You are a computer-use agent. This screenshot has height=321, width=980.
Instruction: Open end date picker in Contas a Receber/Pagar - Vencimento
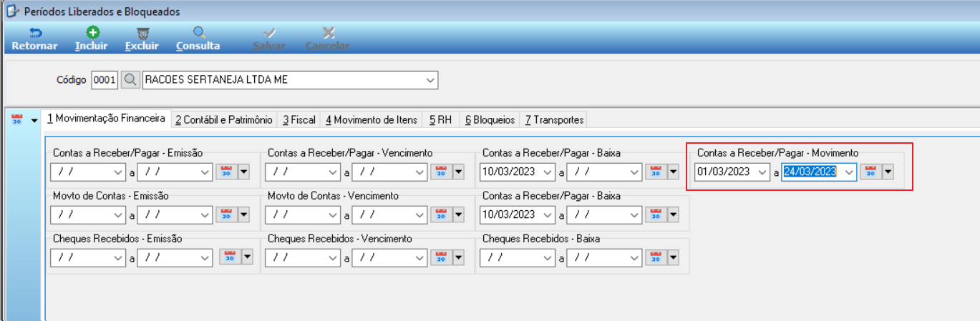pos(420,172)
